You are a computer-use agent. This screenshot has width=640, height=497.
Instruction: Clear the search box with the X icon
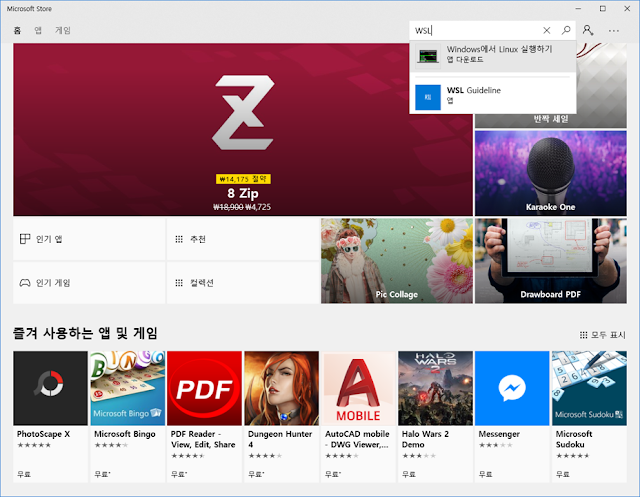[547, 30]
